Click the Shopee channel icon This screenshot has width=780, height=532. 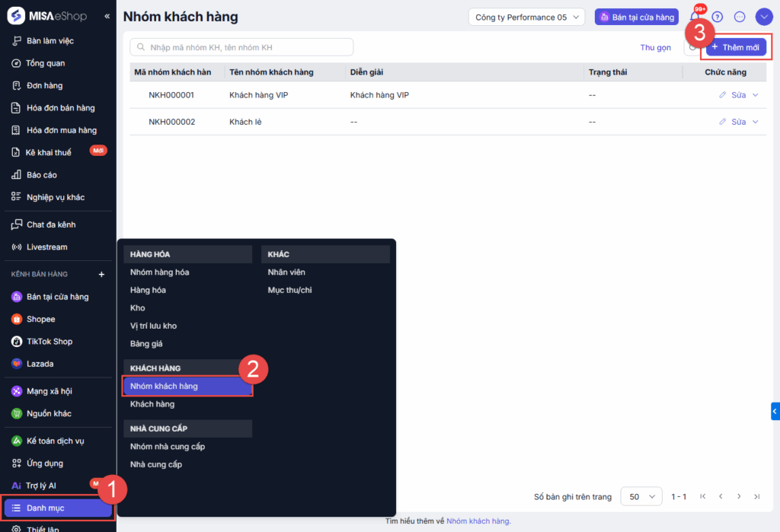pyautogui.click(x=17, y=319)
